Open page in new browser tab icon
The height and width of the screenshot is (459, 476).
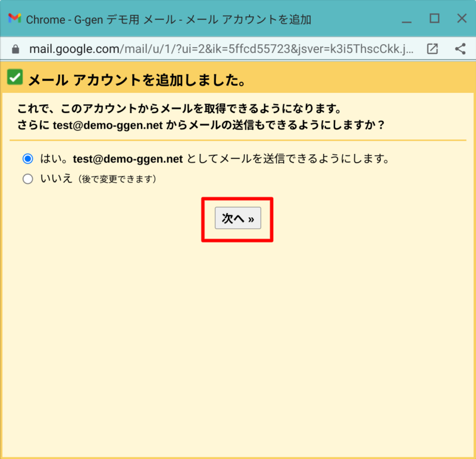[x=433, y=49]
